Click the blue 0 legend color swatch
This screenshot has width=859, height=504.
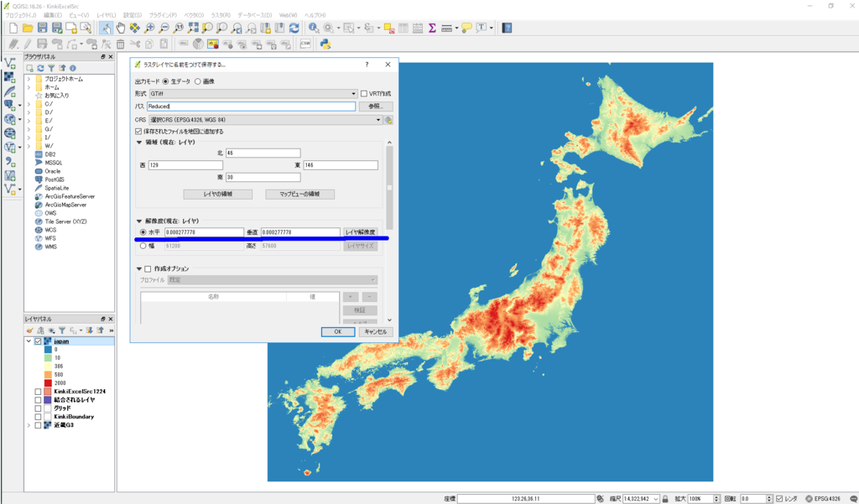coord(48,350)
